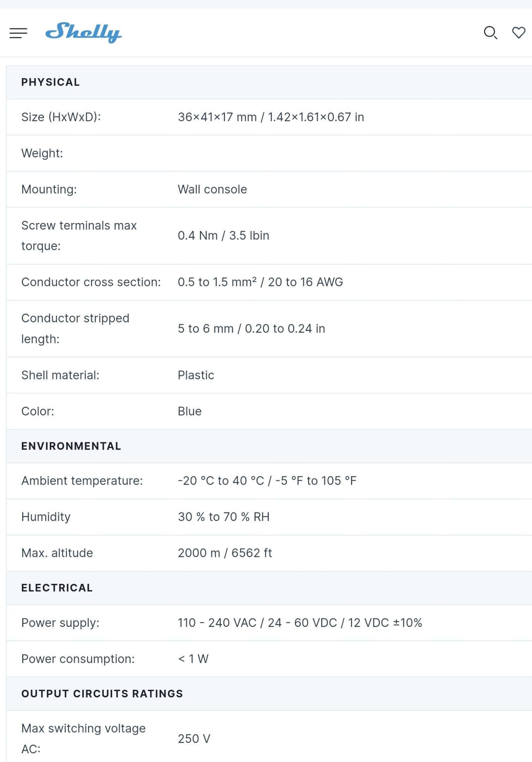This screenshot has width=532, height=762.
Task: Click the Power supply voltage value
Action: [x=300, y=623]
